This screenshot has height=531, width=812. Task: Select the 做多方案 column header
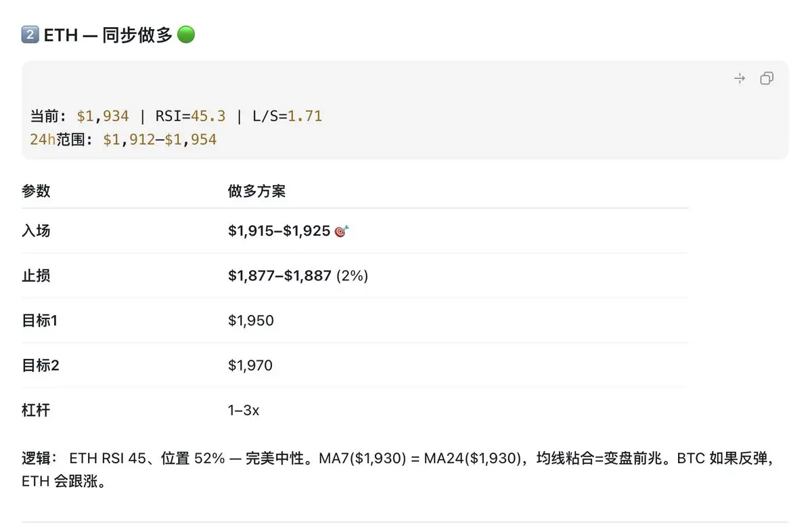(x=257, y=191)
